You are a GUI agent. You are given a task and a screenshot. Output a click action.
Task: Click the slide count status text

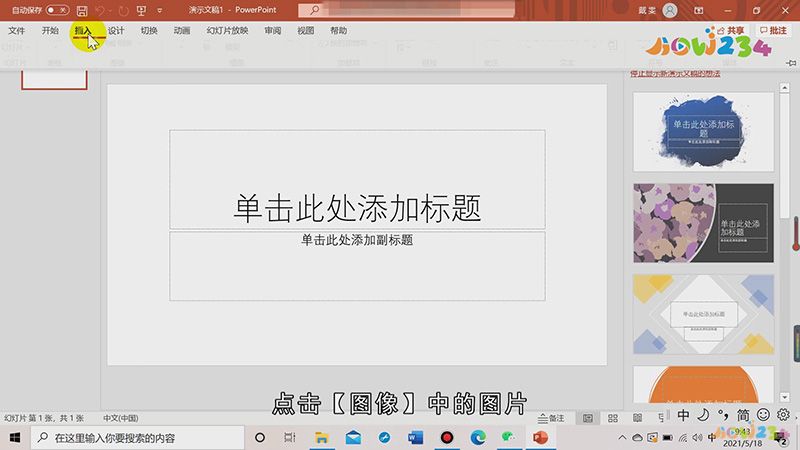pos(44,418)
